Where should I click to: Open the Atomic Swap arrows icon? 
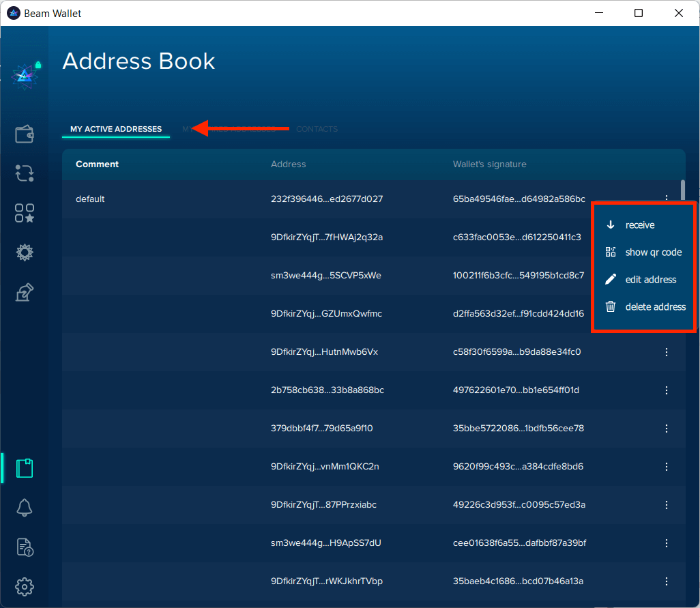point(25,173)
